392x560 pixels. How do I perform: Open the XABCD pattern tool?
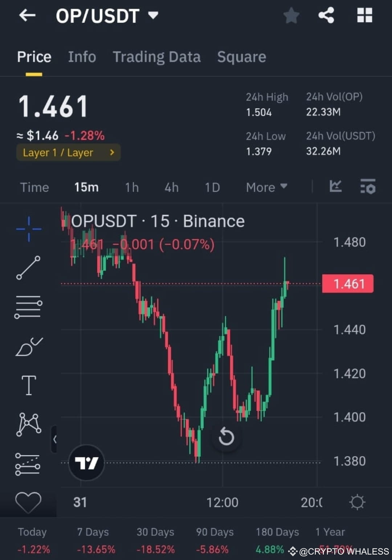pos(28,424)
